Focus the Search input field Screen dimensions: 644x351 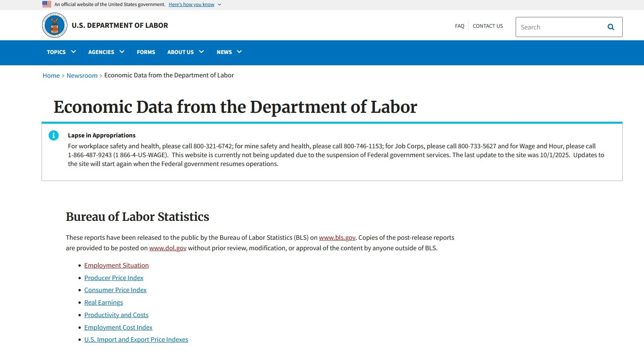(x=559, y=27)
